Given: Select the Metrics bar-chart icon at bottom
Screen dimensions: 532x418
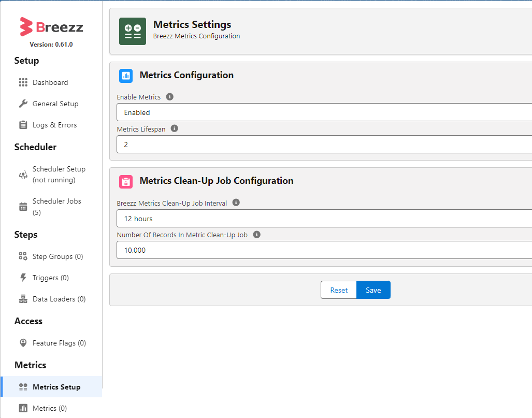Looking at the screenshot, I should click(23, 408).
